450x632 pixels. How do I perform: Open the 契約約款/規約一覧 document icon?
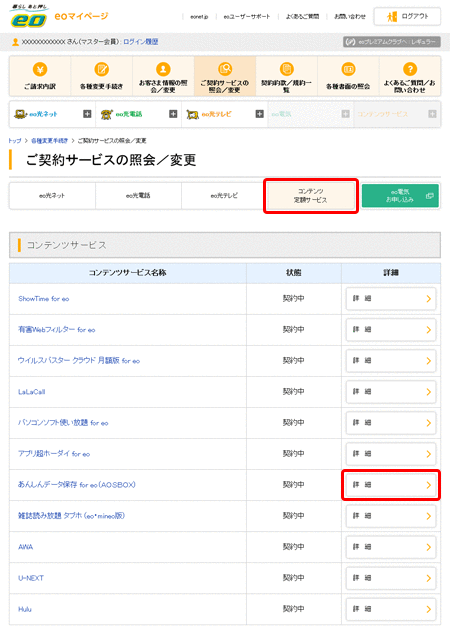pyautogui.click(x=287, y=69)
